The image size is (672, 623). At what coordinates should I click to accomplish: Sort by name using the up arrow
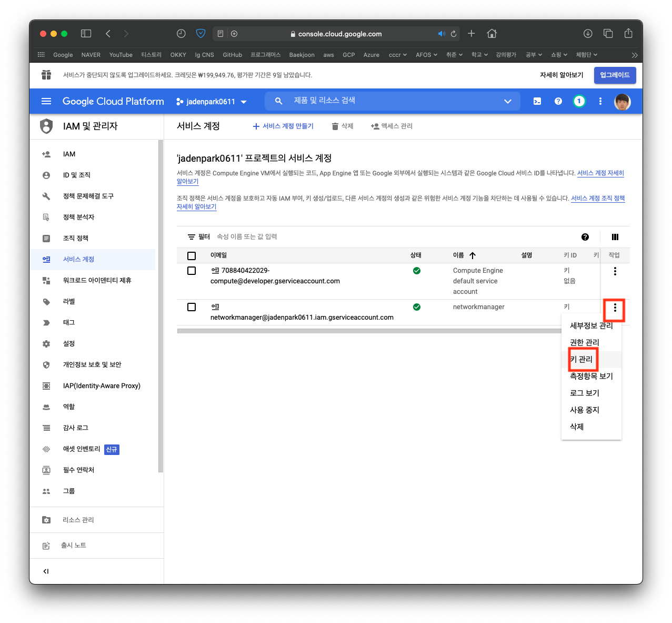(x=473, y=255)
